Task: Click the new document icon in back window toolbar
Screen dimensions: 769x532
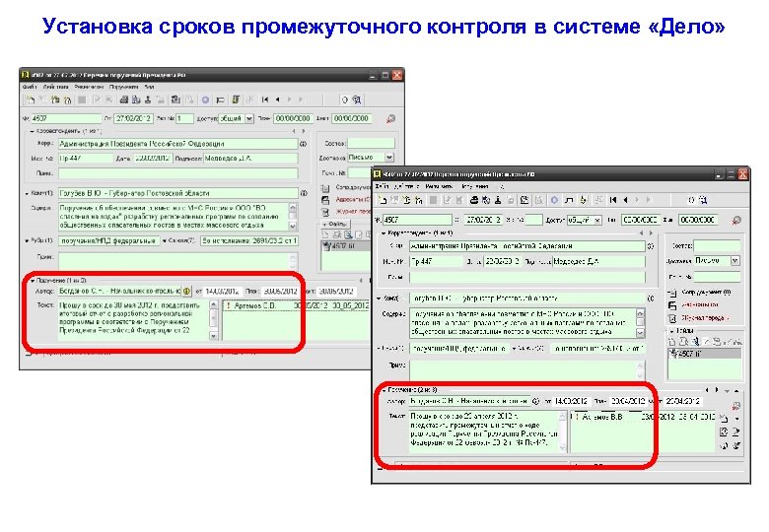Action: click(31, 100)
